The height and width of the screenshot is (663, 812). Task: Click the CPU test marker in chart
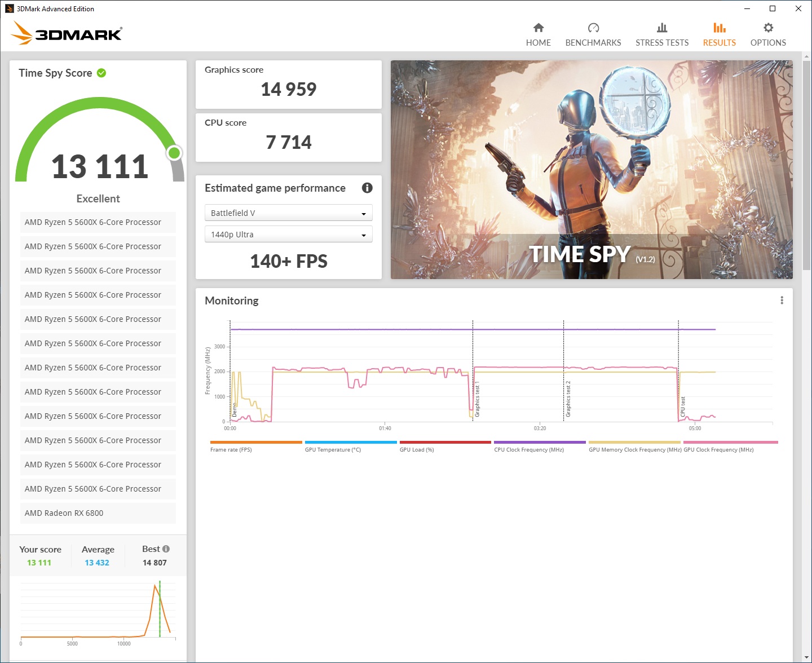click(683, 406)
